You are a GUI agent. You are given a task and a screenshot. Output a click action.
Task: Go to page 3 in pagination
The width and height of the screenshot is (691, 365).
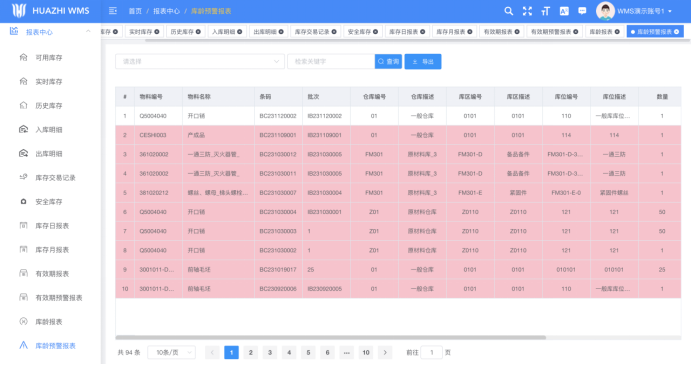tap(270, 353)
